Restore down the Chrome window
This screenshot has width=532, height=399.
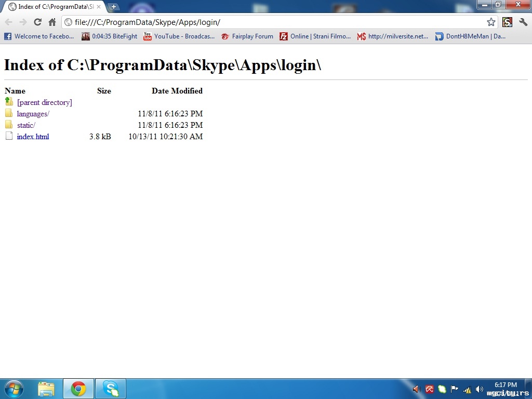(x=498, y=4)
